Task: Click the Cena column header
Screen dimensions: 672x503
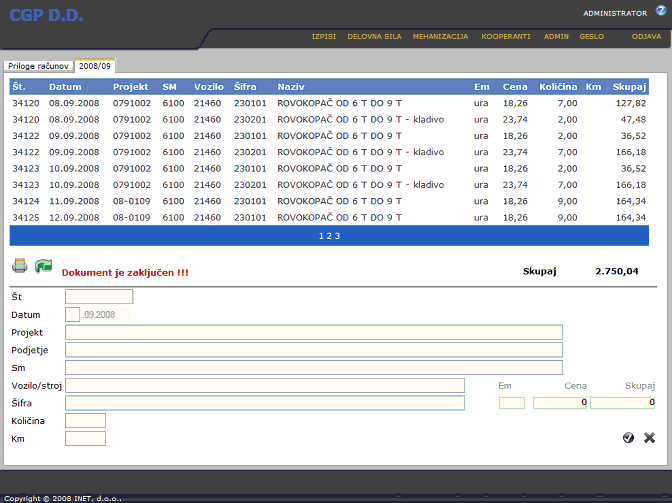Action: pos(515,87)
